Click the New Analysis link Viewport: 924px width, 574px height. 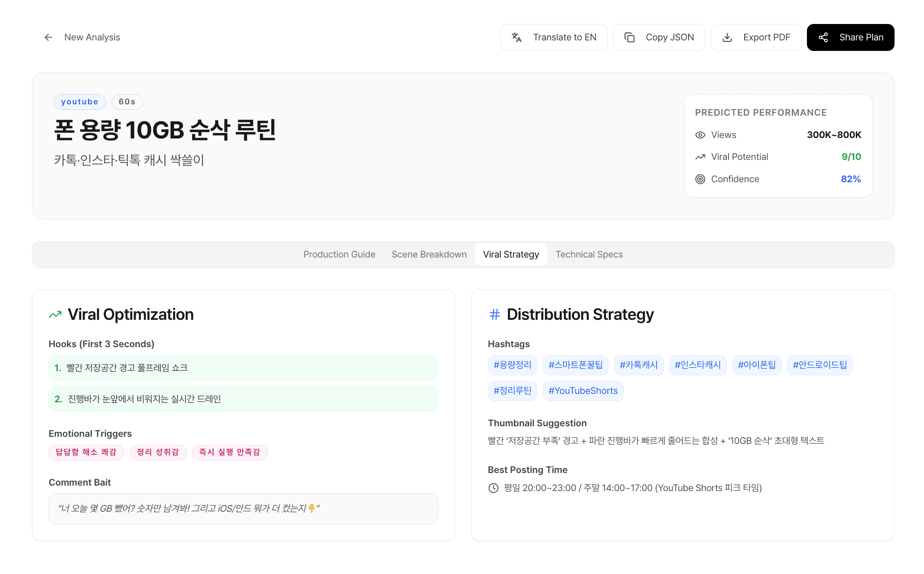point(92,37)
